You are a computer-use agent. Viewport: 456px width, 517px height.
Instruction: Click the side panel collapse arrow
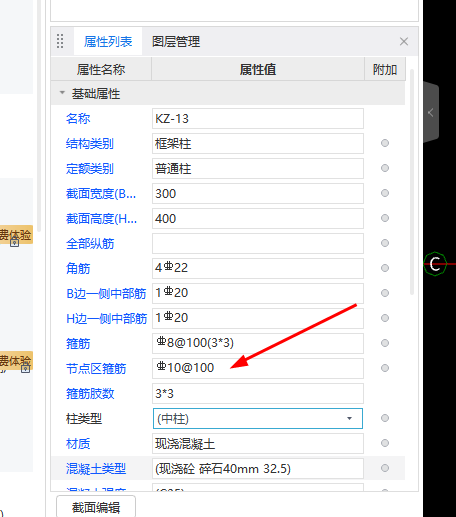coord(431,112)
